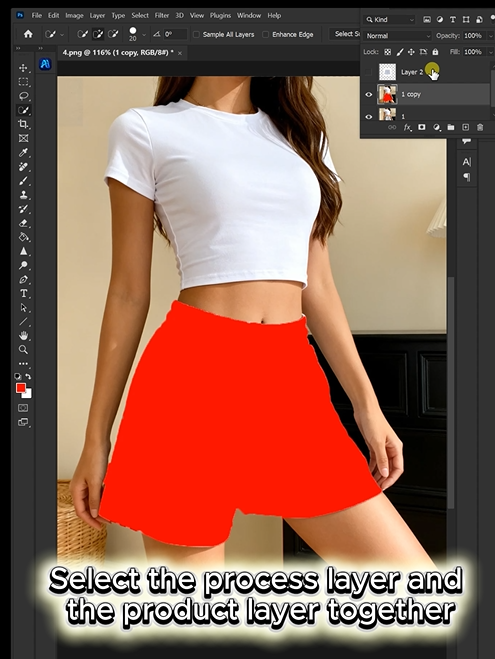Click Subtract from Selection mode in options bar
The height and width of the screenshot is (659, 495).
coord(113,34)
